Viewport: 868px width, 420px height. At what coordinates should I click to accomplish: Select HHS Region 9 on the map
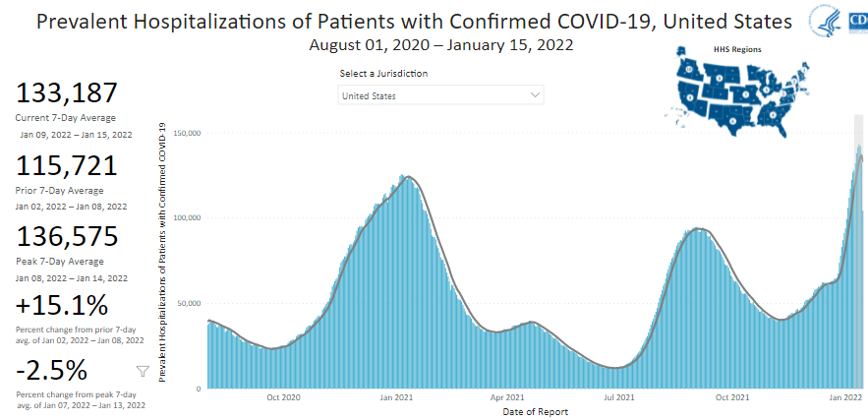[x=691, y=98]
